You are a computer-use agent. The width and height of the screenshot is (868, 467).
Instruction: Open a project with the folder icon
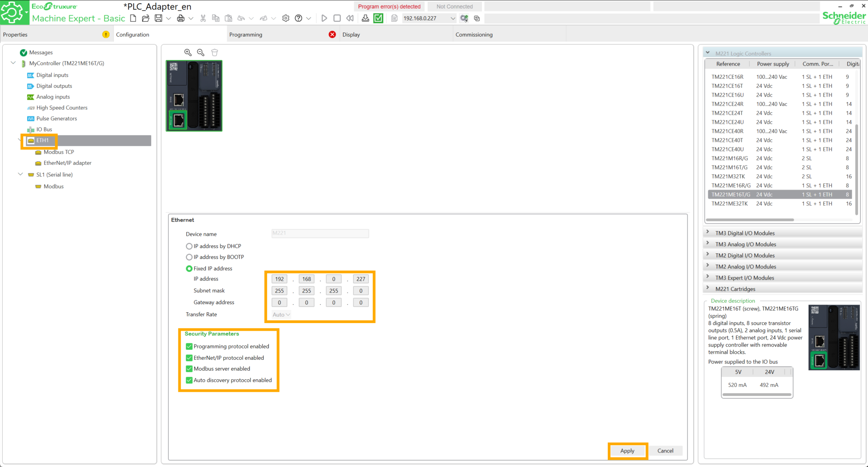click(x=146, y=19)
